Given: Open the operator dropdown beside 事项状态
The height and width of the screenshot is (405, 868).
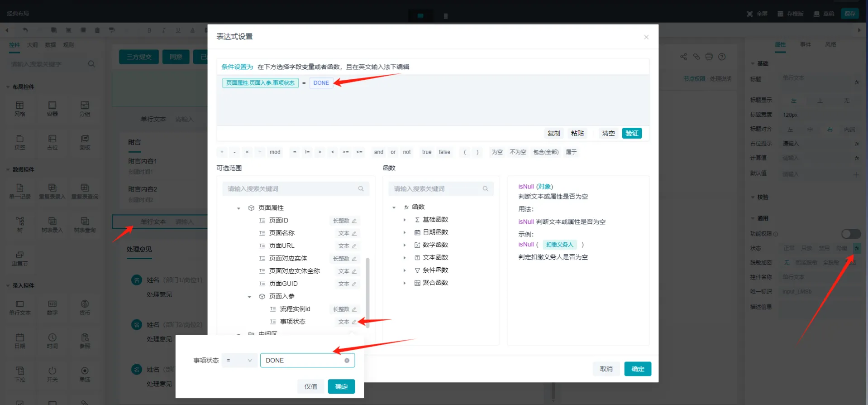Looking at the screenshot, I should point(239,361).
